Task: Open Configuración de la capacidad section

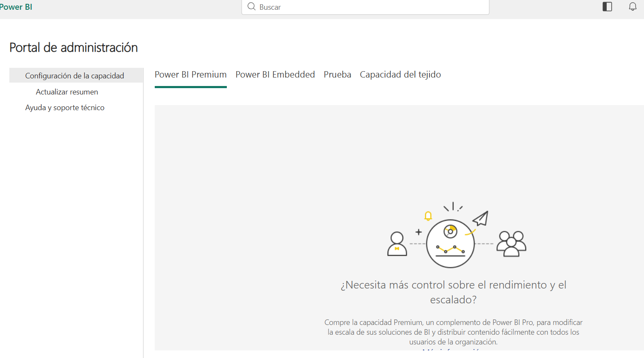Action: (x=75, y=76)
